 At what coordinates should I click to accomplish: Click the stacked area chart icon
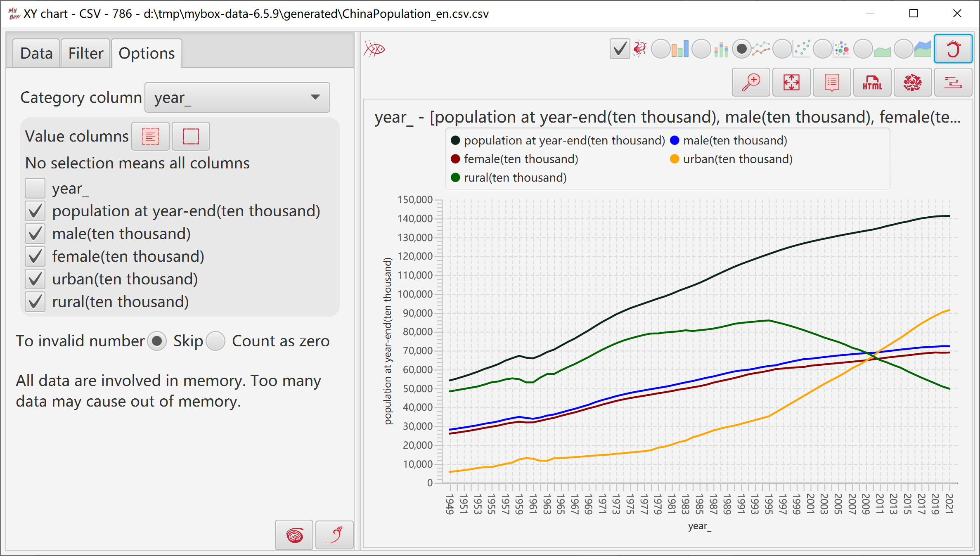click(x=923, y=49)
